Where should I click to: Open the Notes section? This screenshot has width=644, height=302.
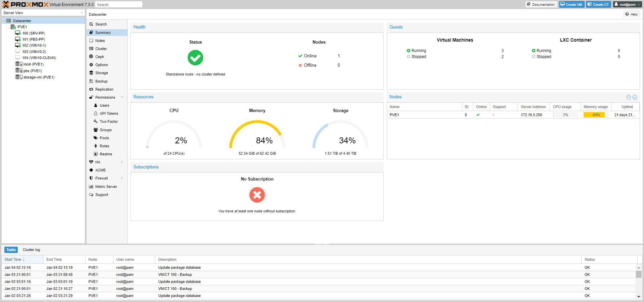point(107,41)
